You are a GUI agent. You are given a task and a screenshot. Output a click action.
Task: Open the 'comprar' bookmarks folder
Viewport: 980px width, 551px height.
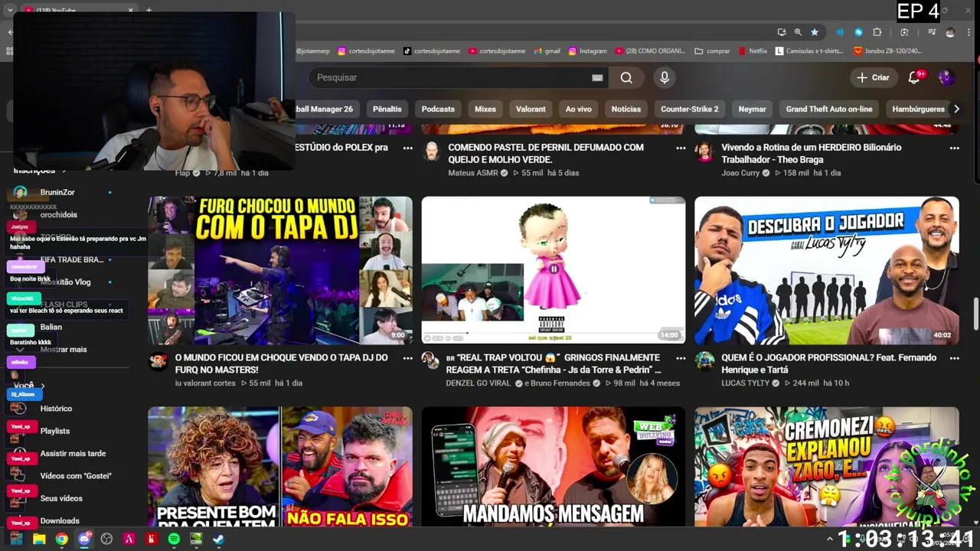[x=712, y=51]
